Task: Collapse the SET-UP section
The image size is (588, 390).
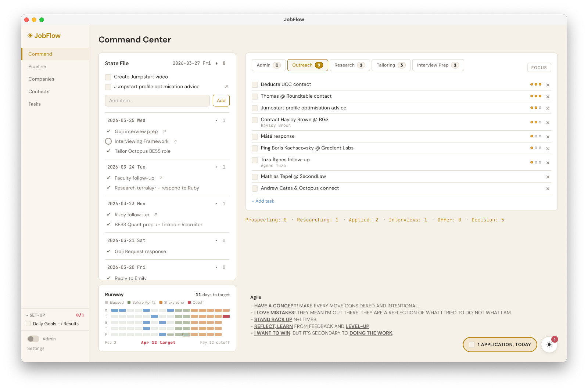Action: tap(27, 315)
